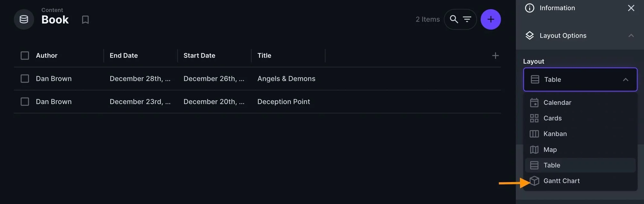Switch to the Cards layout

(552, 118)
